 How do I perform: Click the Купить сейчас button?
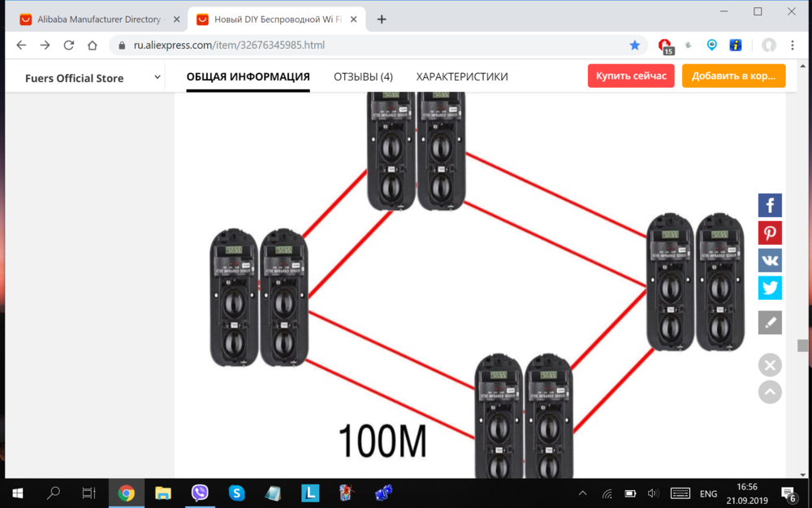click(x=631, y=75)
